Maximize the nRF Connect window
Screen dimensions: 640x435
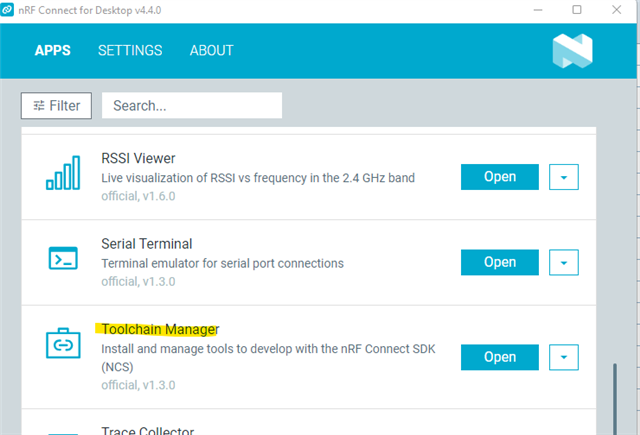(x=577, y=10)
